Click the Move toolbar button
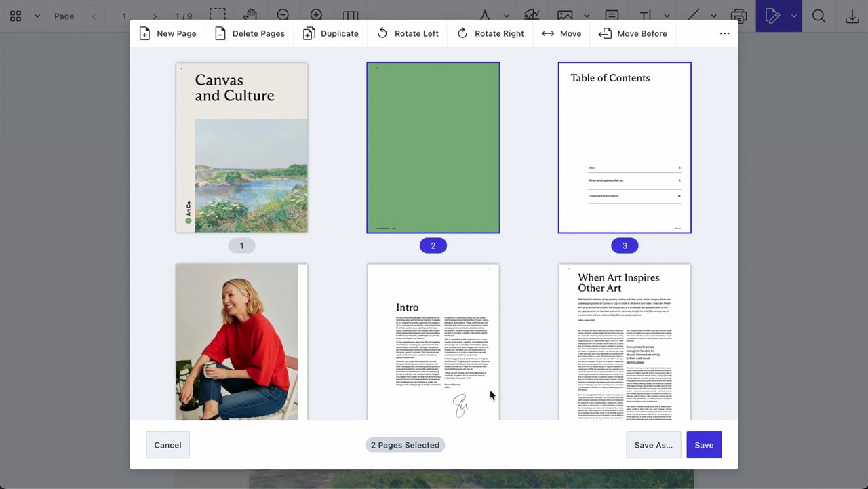This screenshot has width=868, height=489. [x=561, y=33]
